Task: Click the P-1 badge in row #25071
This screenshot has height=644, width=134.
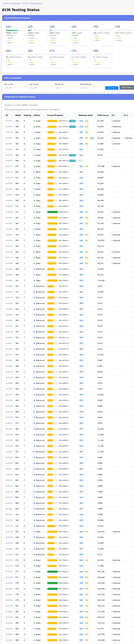Action: pos(87,166)
